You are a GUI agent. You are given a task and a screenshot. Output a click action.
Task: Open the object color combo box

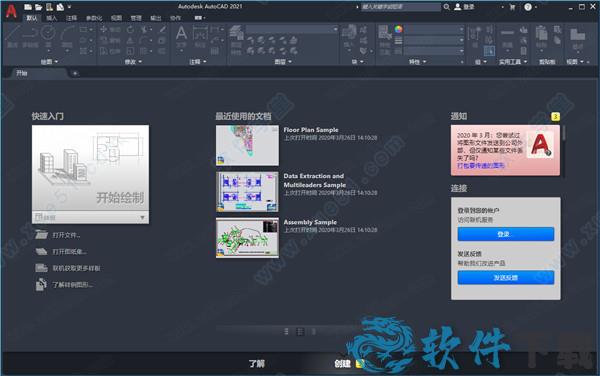(434, 29)
